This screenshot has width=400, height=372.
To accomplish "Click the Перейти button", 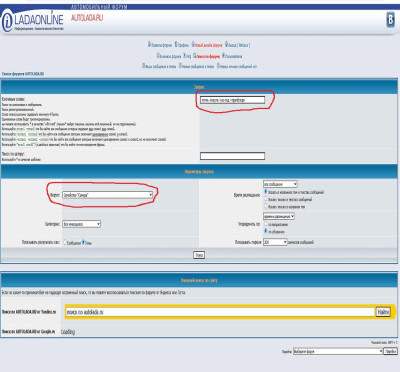I will (x=390, y=351).
